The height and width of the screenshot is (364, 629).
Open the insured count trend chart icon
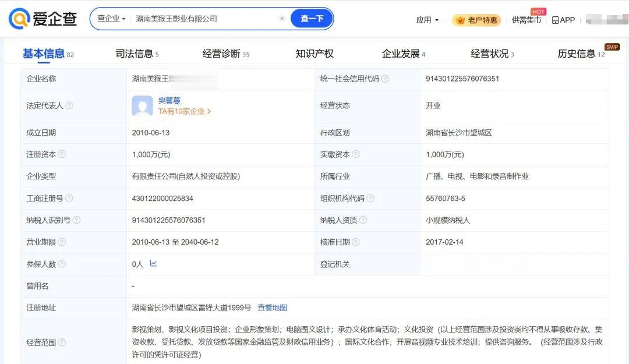pyautogui.click(x=153, y=264)
